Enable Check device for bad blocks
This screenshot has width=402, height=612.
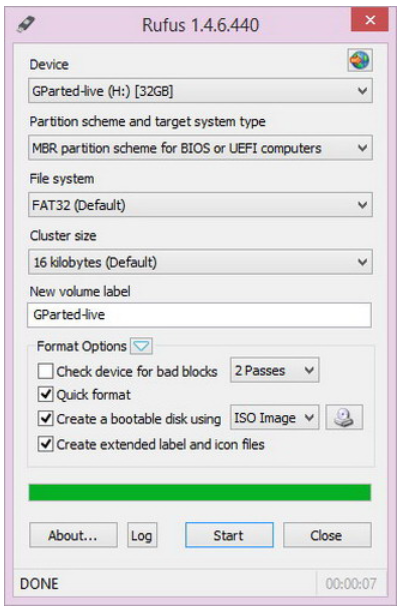(x=45, y=371)
